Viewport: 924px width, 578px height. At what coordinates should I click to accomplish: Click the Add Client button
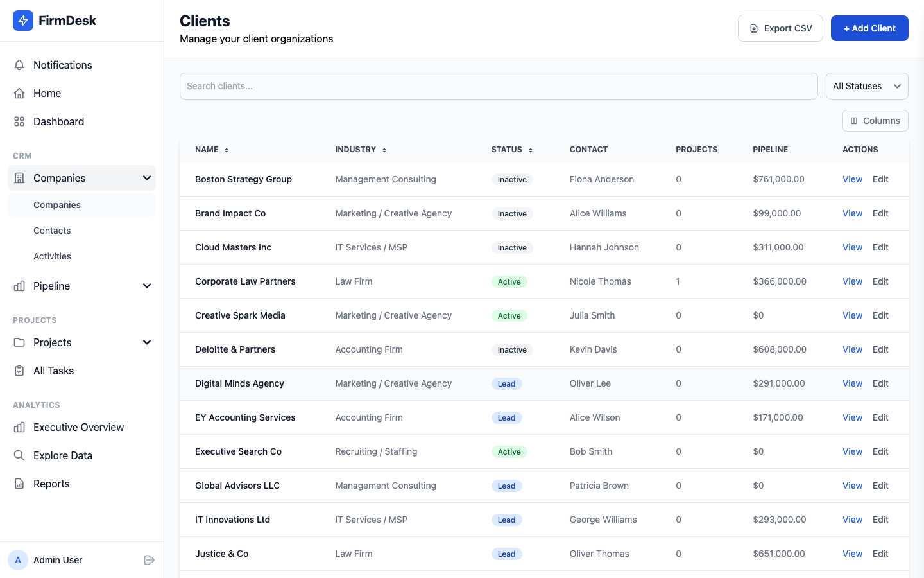click(x=869, y=28)
